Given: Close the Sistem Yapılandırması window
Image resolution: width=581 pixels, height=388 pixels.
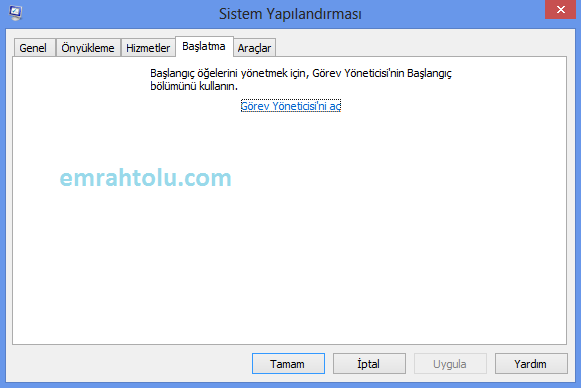Looking at the screenshot, I should 560,9.
